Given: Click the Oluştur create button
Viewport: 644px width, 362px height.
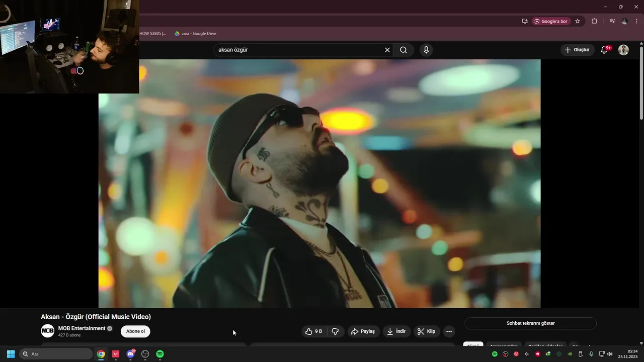Looking at the screenshot, I should tap(577, 50).
